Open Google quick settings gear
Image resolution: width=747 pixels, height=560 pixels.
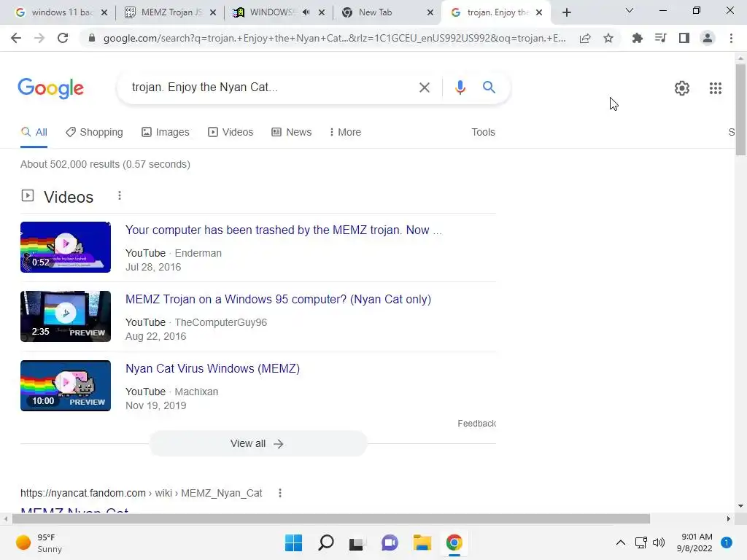pyautogui.click(x=682, y=88)
